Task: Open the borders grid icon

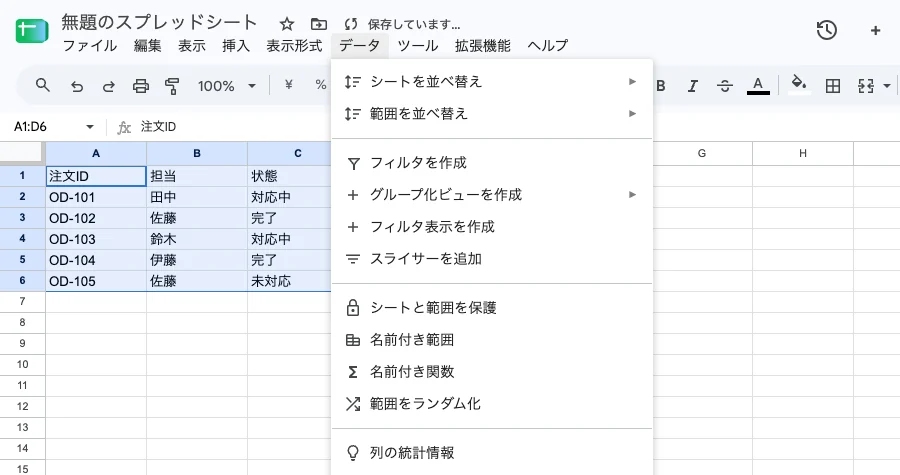Action: tap(833, 86)
